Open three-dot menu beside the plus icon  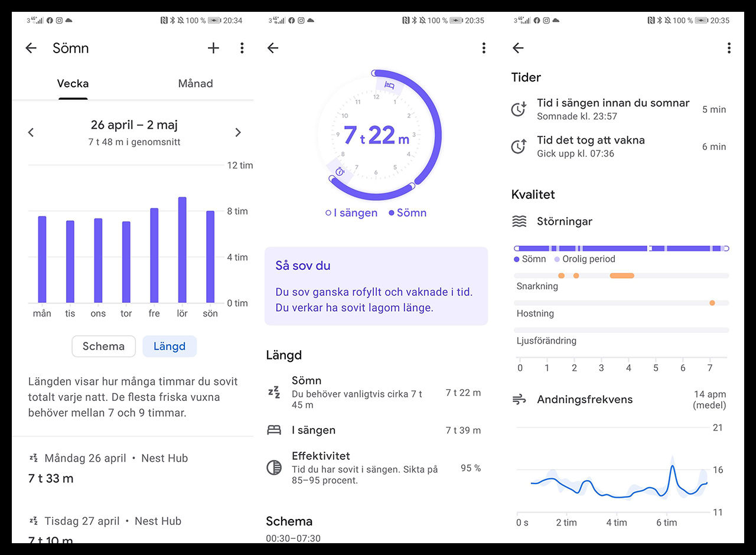tap(242, 48)
